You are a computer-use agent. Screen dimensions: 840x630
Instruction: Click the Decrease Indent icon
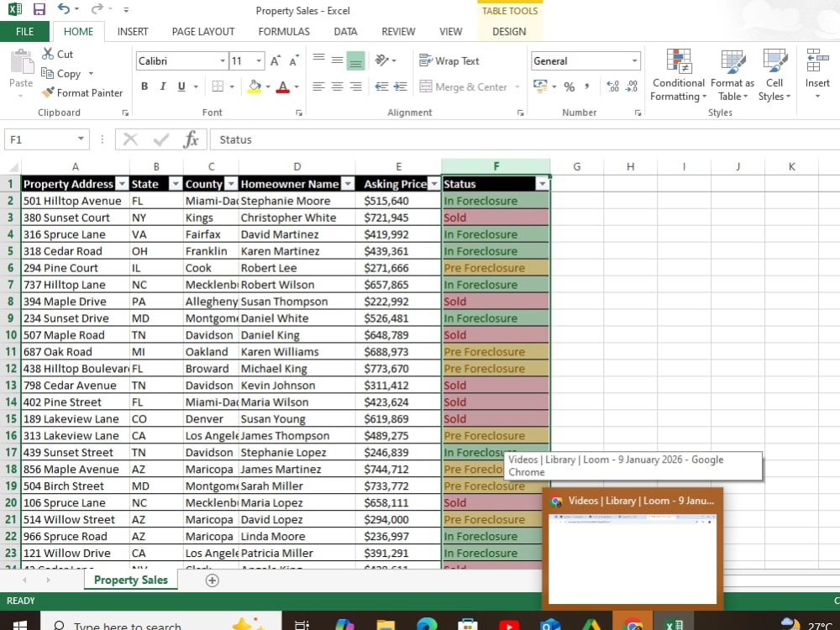[x=381, y=87]
